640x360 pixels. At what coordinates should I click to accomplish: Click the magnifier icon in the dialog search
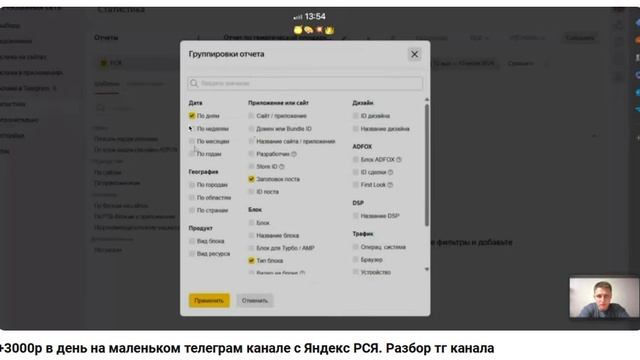click(194, 83)
